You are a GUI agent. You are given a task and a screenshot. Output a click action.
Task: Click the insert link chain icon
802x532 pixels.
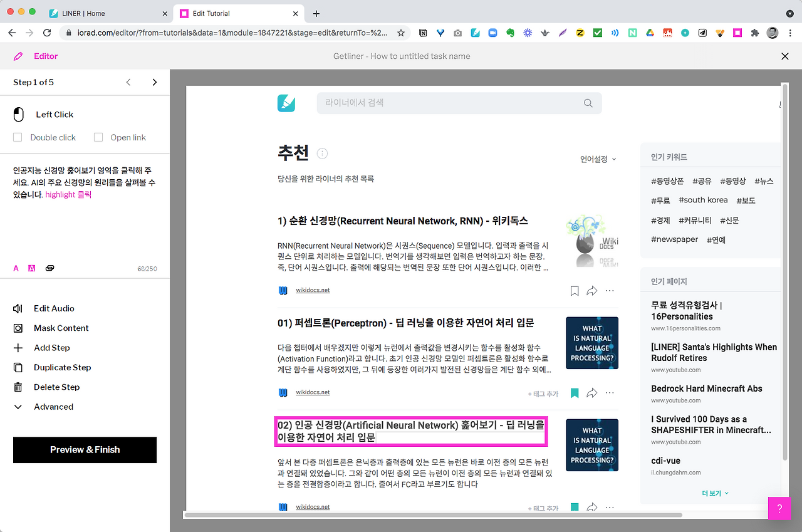pos(50,269)
